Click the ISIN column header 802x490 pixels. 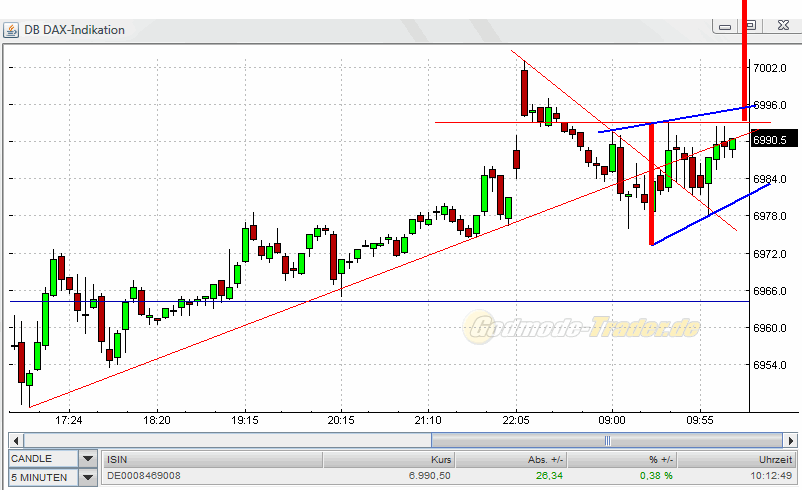[212, 460]
